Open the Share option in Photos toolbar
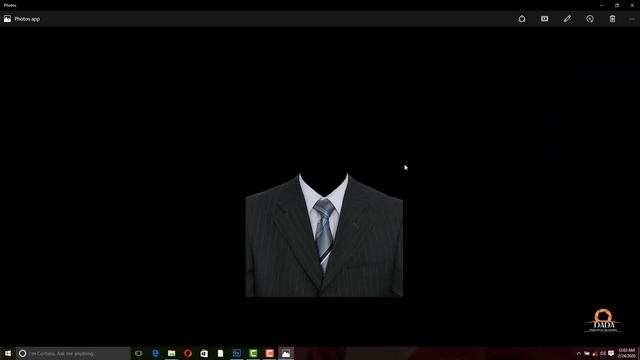The image size is (640, 360). 522,19
